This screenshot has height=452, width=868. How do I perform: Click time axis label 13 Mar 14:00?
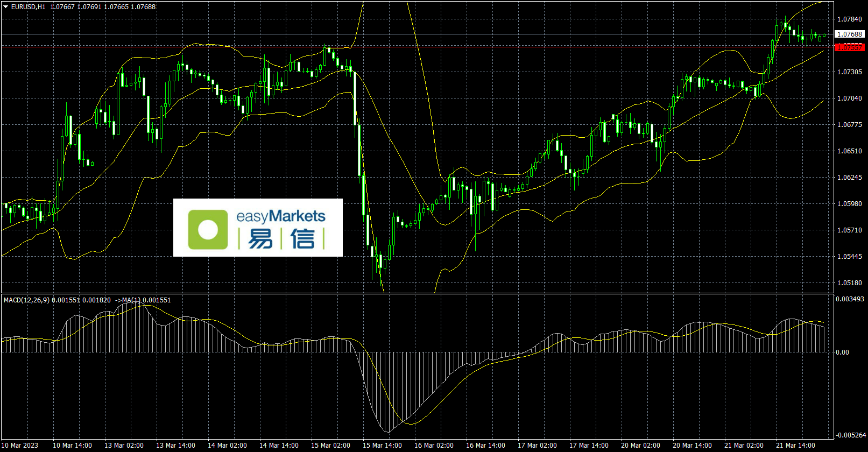point(175,446)
